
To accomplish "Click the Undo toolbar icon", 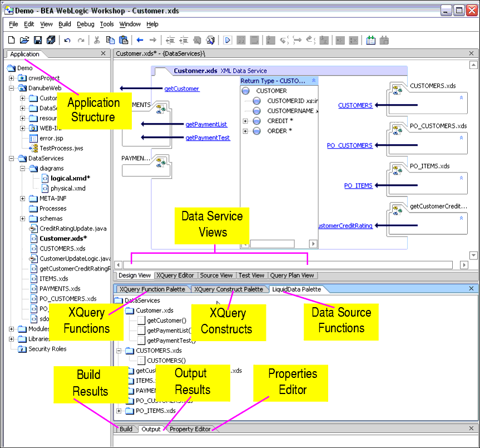I will [68, 40].
